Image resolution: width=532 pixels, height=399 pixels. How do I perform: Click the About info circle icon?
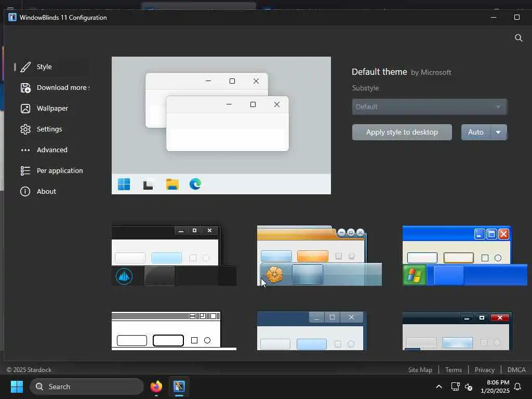pyautogui.click(x=25, y=191)
